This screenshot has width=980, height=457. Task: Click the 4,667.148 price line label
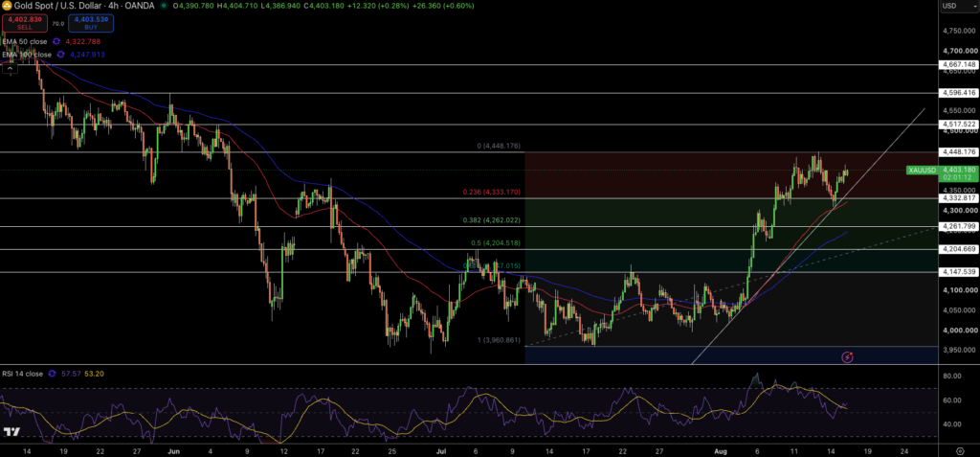[x=959, y=64]
